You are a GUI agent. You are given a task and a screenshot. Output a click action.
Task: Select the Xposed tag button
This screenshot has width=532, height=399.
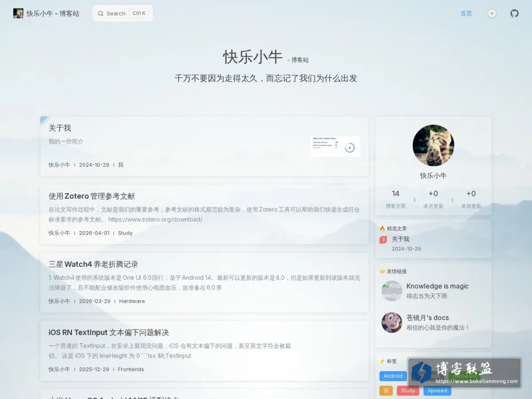click(x=438, y=391)
